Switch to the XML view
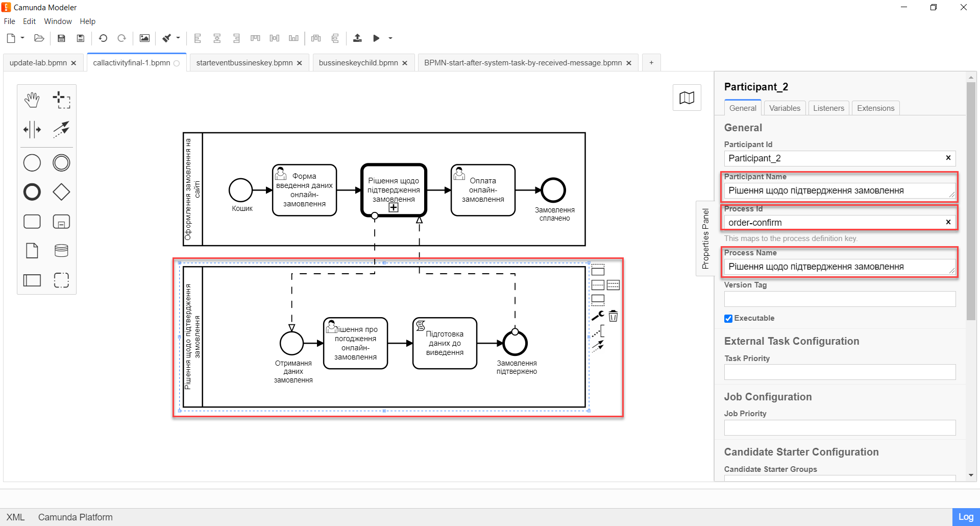The width and height of the screenshot is (980, 526). [15, 517]
